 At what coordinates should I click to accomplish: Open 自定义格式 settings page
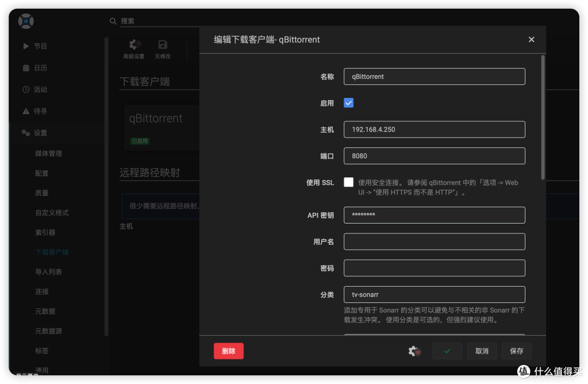pos(52,213)
